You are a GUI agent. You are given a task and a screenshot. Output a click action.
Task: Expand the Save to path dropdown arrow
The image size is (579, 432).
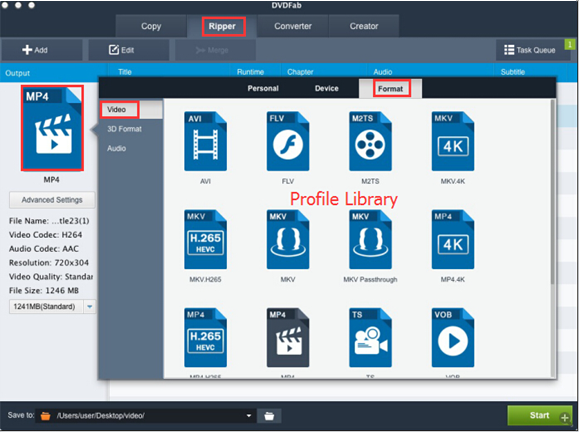[x=249, y=416]
